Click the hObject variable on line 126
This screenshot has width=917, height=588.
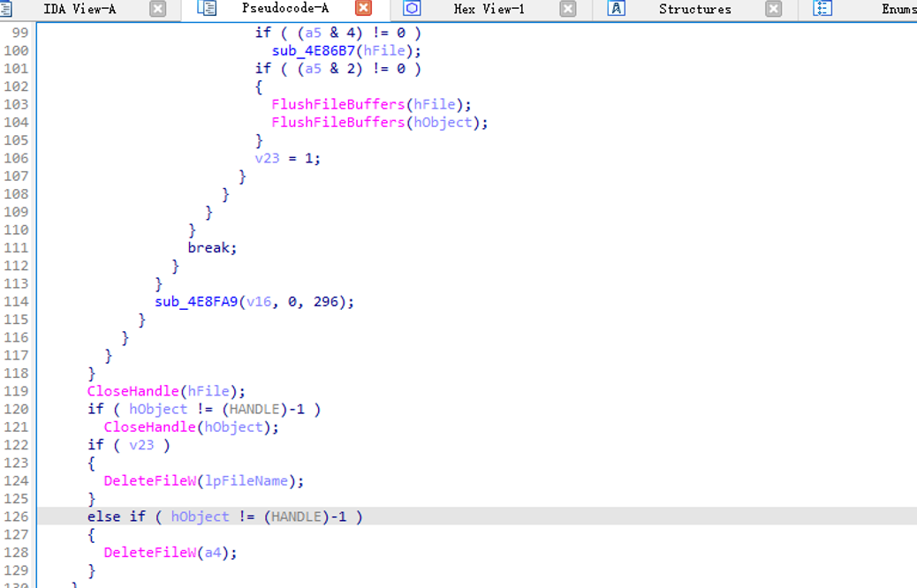[x=200, y=516]
